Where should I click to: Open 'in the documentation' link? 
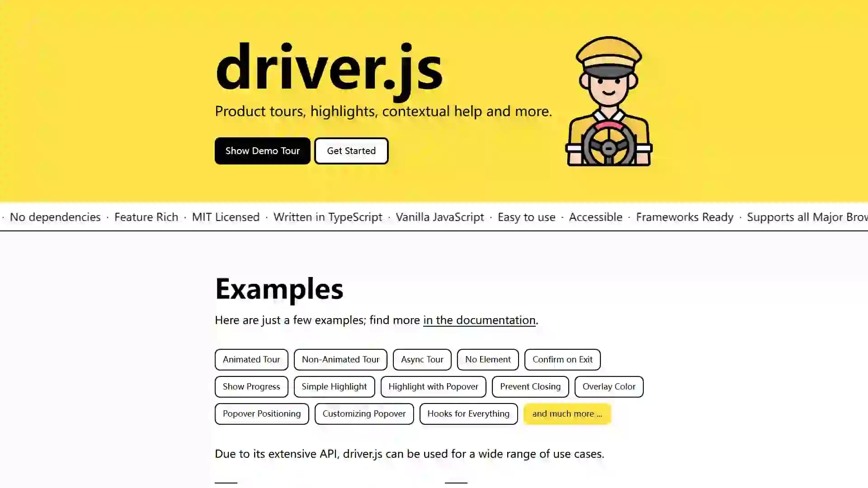click(479, 320)
